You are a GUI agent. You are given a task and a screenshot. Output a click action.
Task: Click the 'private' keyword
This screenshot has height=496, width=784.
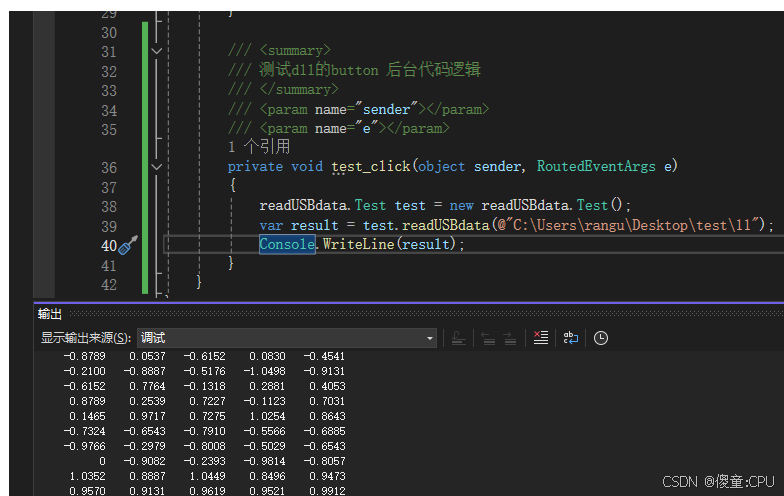[255, 166]
